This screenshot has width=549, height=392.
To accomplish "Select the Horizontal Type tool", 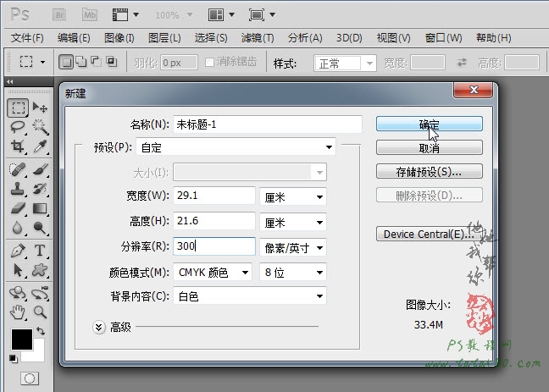I will coord(40,251).
